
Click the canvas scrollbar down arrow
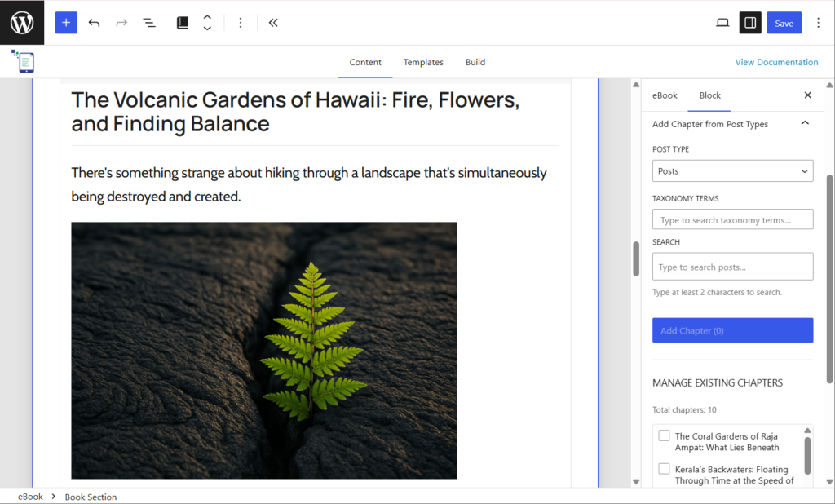coord(636,482)
